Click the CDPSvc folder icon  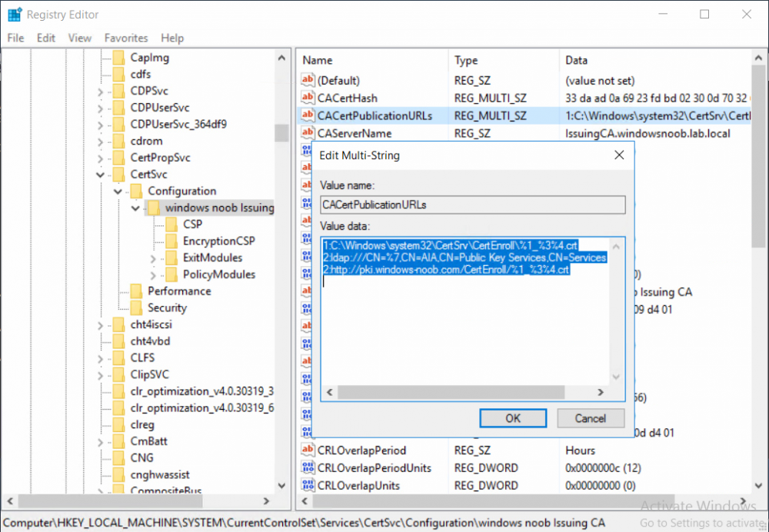[x=118, y=91]
